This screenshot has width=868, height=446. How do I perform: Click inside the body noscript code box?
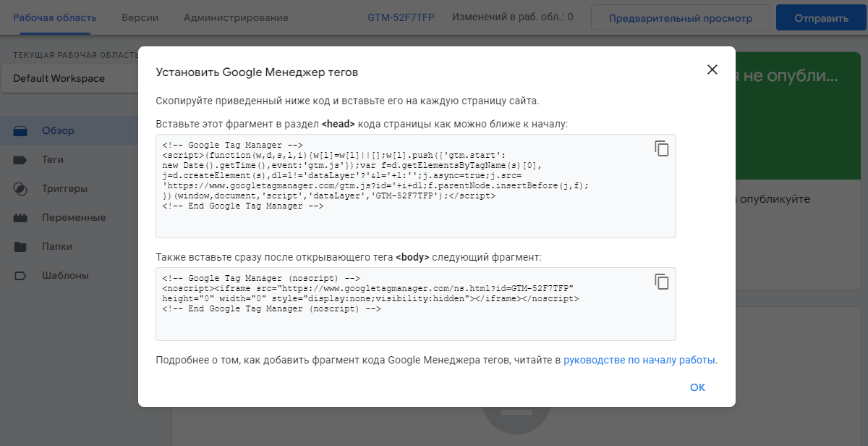[x=416, y=304]
